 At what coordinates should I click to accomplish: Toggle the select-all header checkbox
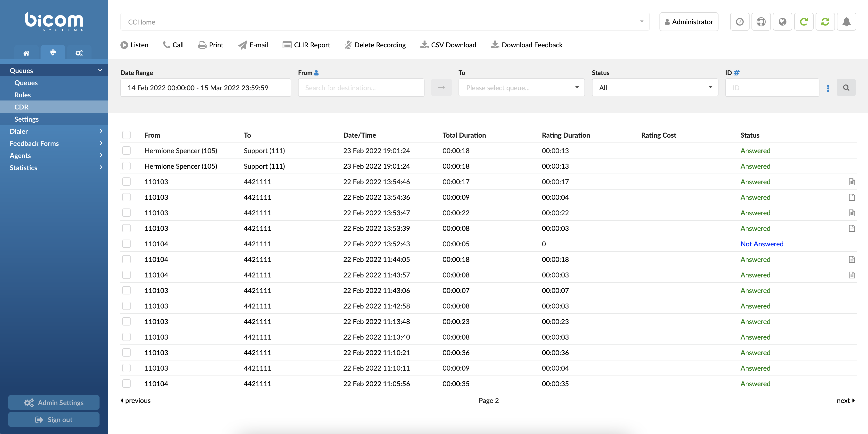click(126, 135)
